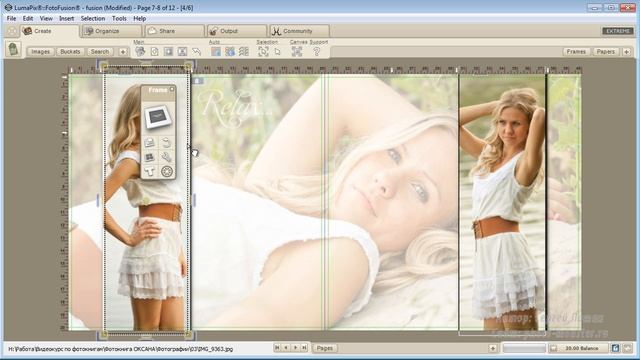Click the bottom-right corner handle of selected frame
This screenshot has width=640, height=360.
(x=189, y=335)
